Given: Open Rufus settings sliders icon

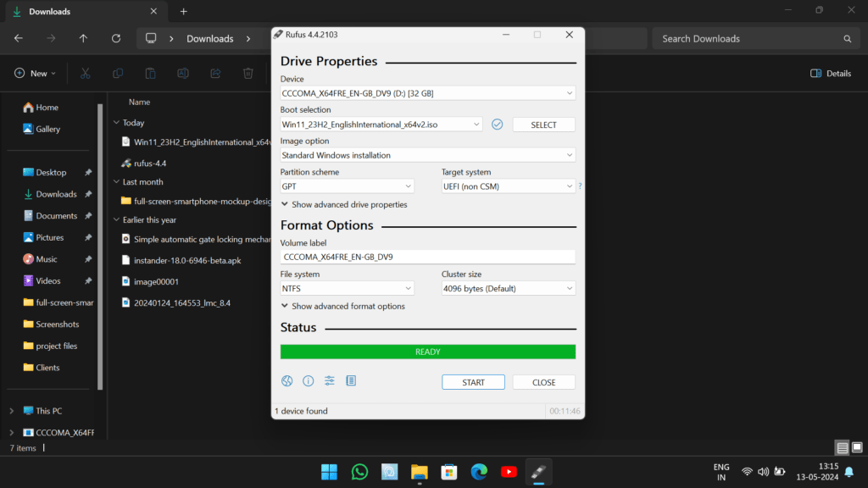Looking at the screenshot, I should point(330,380).
